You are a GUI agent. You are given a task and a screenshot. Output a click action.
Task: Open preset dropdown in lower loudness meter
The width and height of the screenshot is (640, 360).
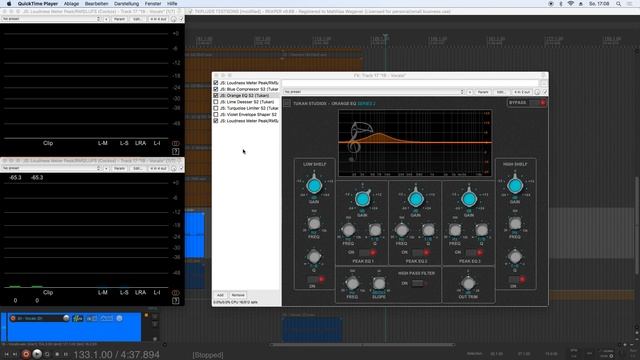pos(51,168)
